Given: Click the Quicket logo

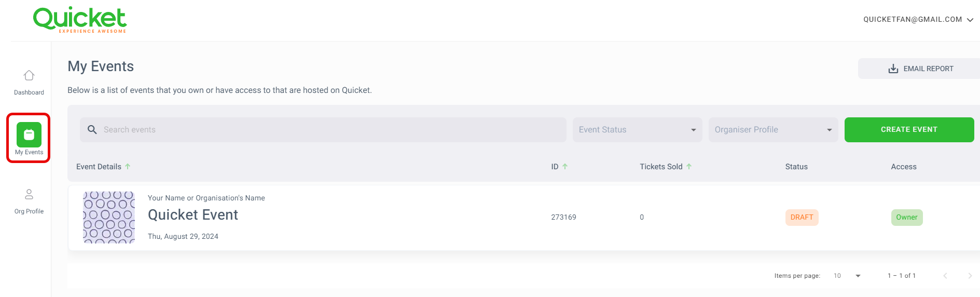Looking at the screenshot, I should [x=80, y=20].
